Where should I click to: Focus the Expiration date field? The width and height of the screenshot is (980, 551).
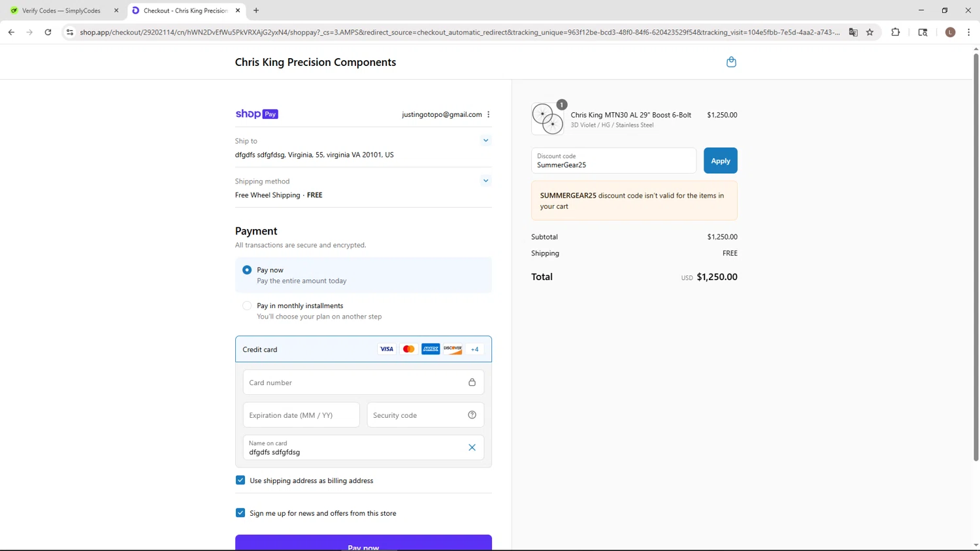pyautogui.click(x=301, y=415)
